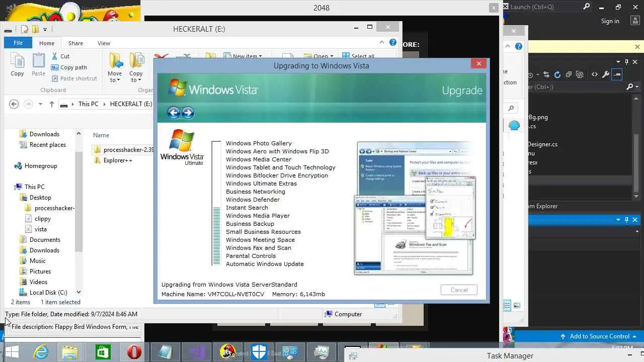Click the forward arrow in Vista upgrade dialog
This screenshot has height=362, width=644.
(x=188, y=113)
